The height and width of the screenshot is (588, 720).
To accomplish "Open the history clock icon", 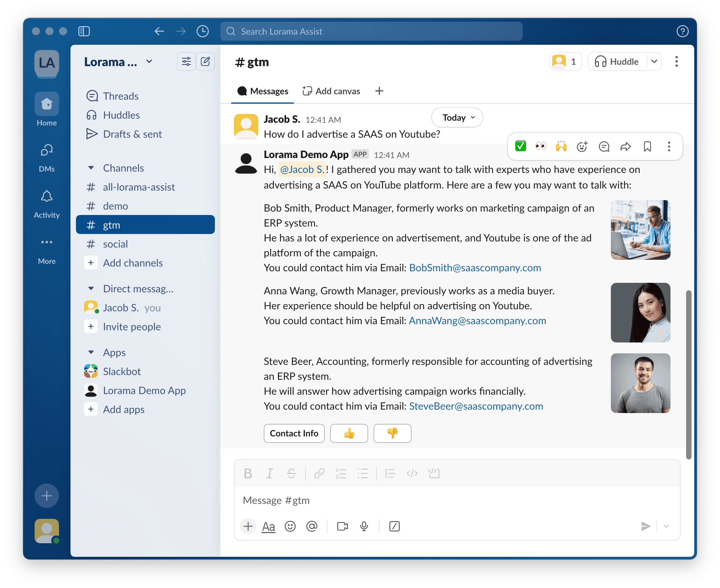I will [x=203, y=32].
